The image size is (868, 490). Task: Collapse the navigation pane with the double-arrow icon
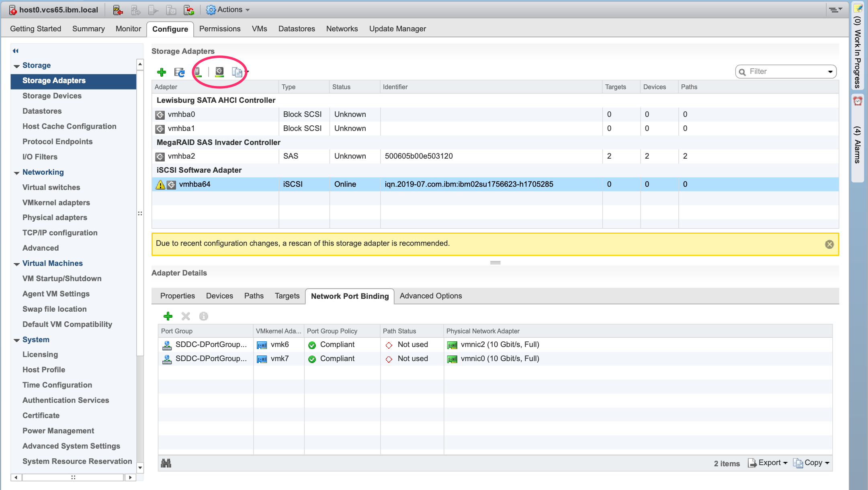tap(16, 51)
